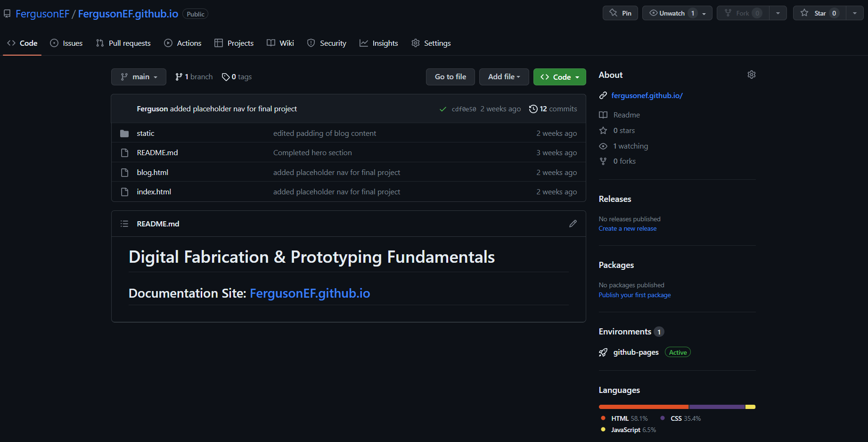Click the eye icon beside 1 watching
The height and width of the screenshot is (442, 868).
pos(603,146)
